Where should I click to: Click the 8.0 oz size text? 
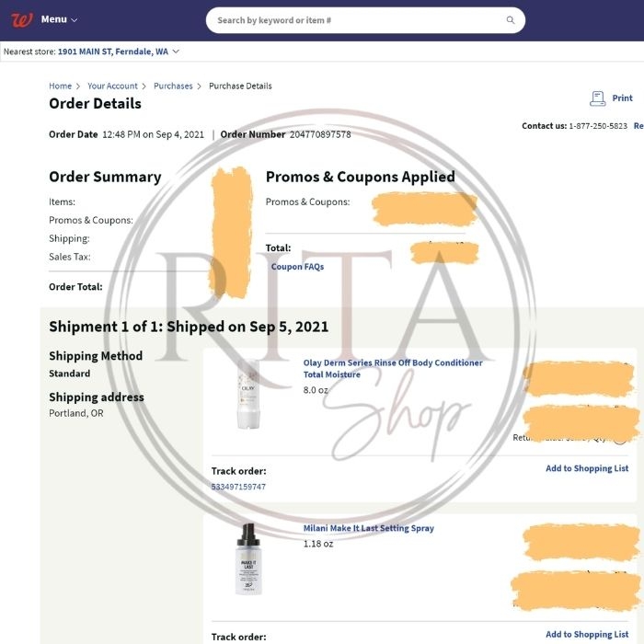[x=316, y=390]
